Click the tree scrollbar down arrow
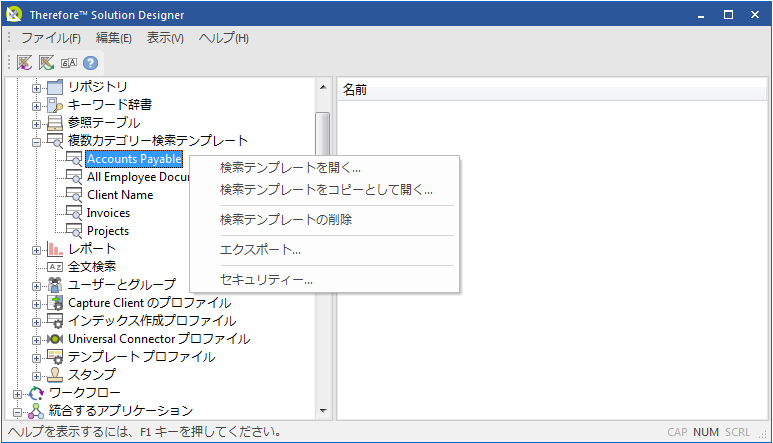773x443 pixels. 322,410
